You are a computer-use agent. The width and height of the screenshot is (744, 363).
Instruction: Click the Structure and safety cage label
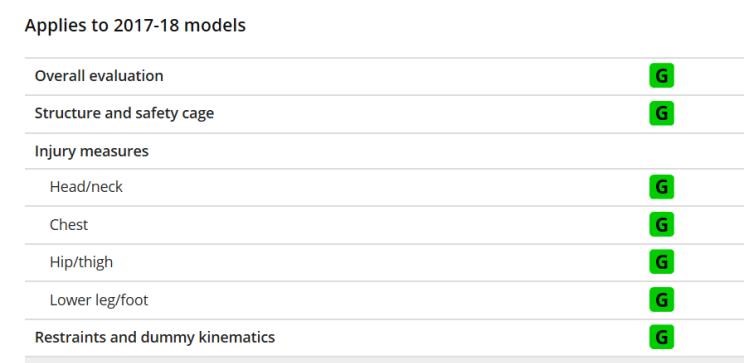click(x=124, y=113)
